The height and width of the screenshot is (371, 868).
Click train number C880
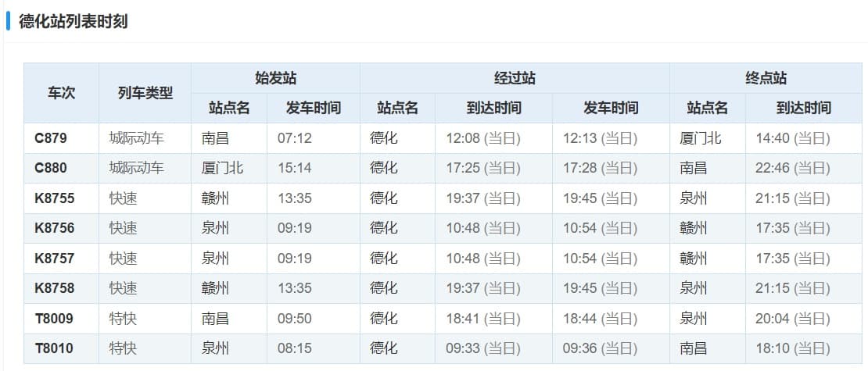coord(51,168)
